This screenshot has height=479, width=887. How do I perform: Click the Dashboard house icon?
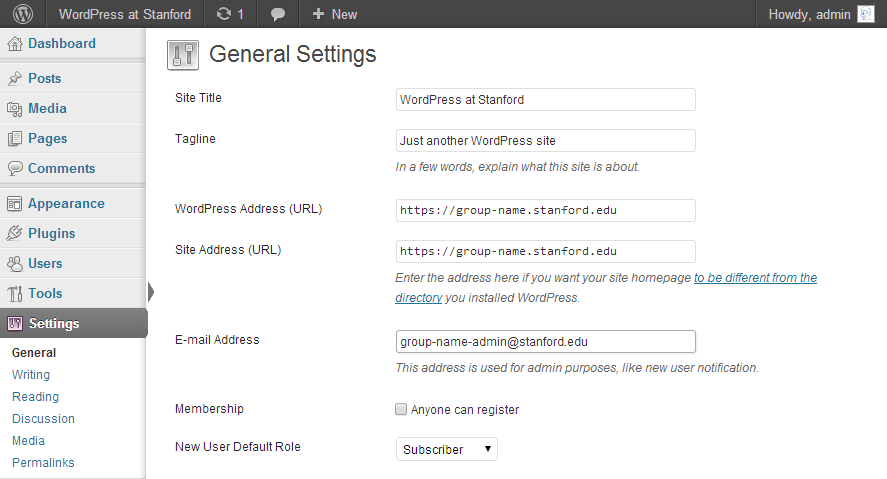pos(15,44)
